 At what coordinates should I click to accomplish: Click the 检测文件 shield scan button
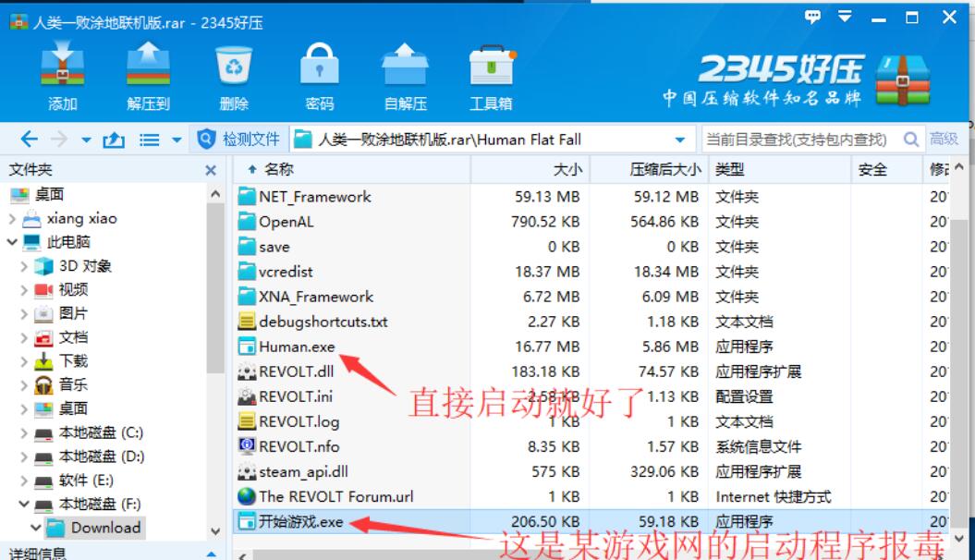(238, 139)
